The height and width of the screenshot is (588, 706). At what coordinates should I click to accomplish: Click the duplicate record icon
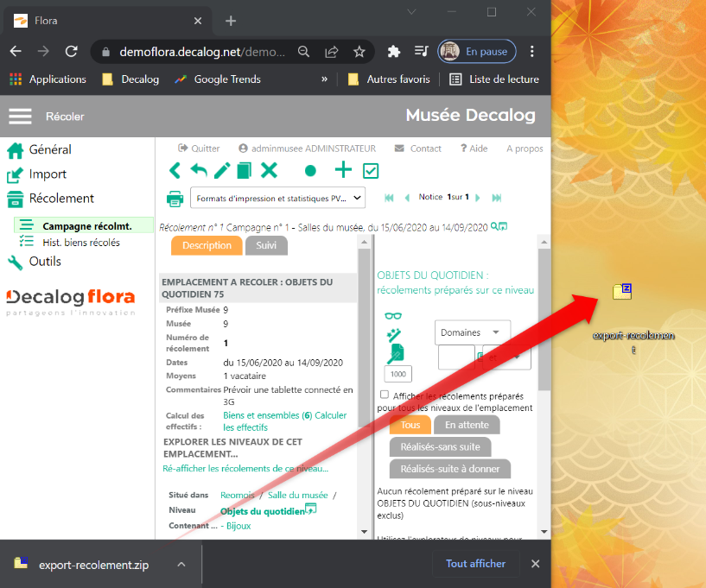(245, 170)
